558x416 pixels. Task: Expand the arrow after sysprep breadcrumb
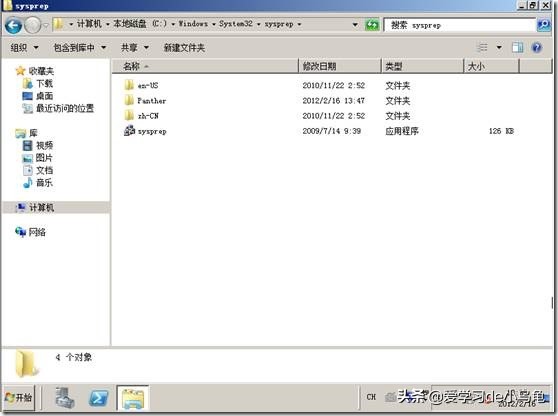(299, 24)
